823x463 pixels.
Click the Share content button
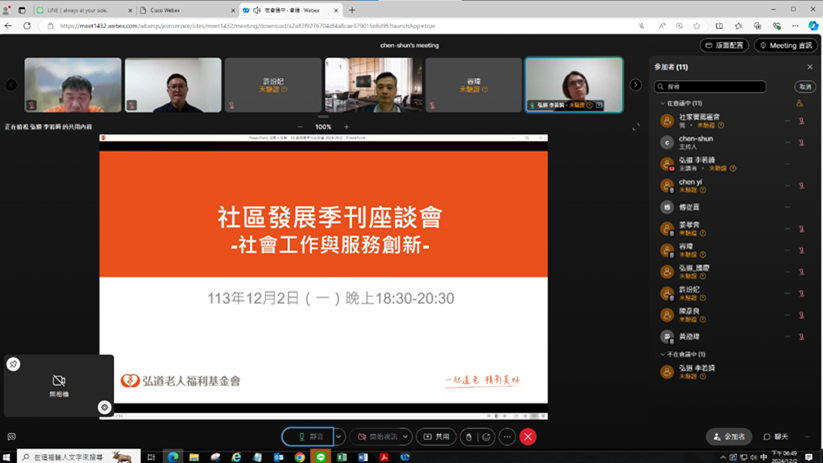pos(437,437)
